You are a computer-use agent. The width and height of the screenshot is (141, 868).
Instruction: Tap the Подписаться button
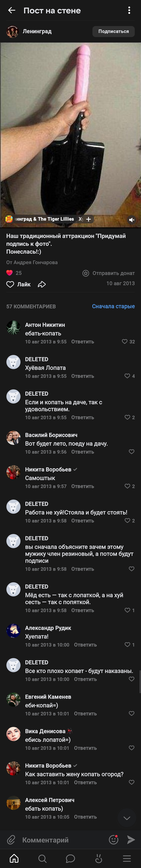pos(113,31)
